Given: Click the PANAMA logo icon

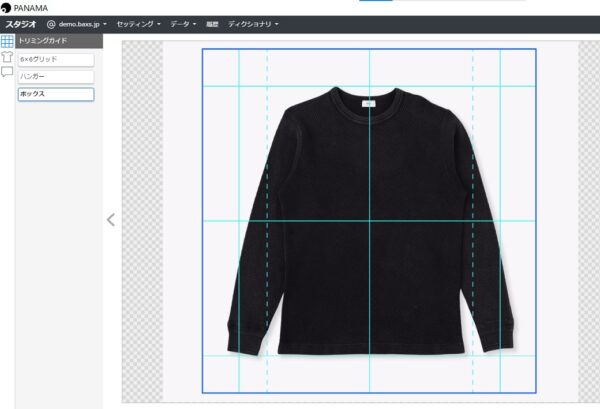Looking at the screenshot, I should pos(6,7).
